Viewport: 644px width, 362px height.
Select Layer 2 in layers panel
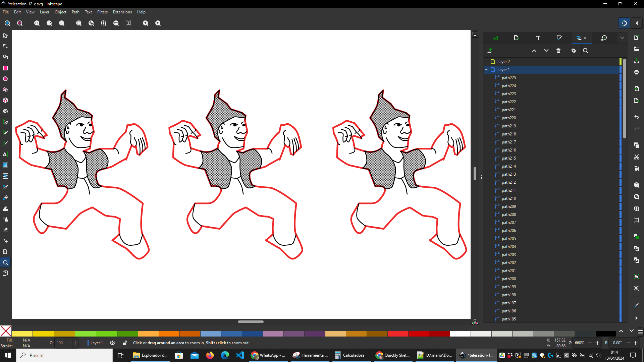tap(552, 62)
